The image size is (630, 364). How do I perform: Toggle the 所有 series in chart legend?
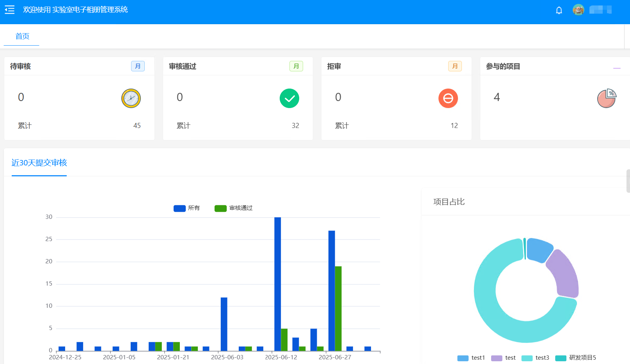pos(186,208)
